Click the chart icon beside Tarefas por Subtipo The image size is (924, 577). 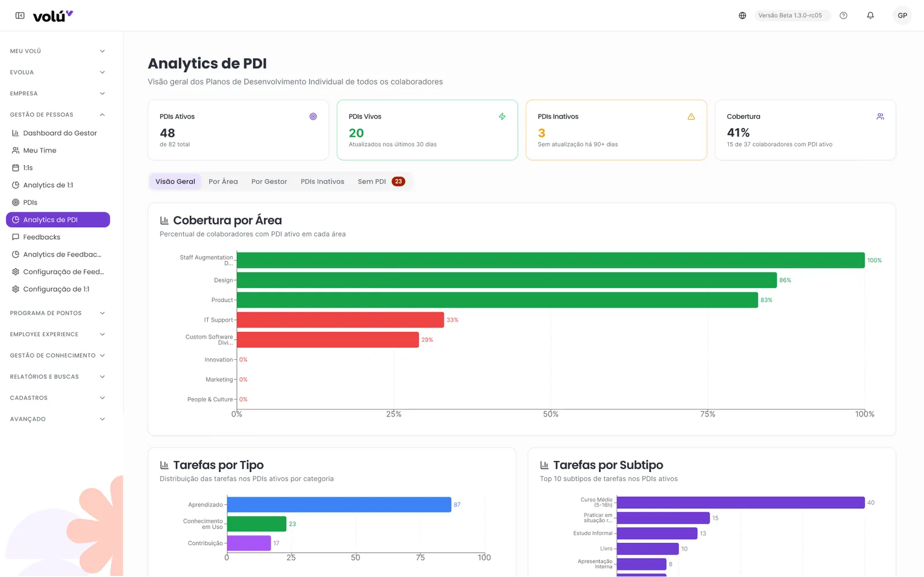tap(544, 465)
